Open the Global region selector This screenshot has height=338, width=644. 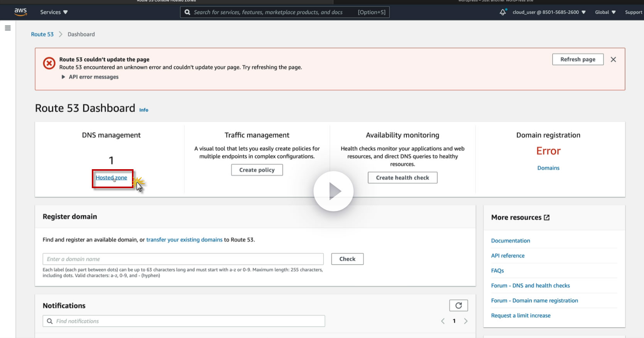coord(605,12)
